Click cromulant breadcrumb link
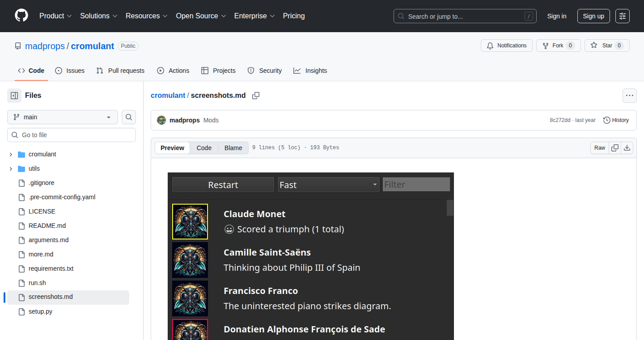 coord(168,96)
